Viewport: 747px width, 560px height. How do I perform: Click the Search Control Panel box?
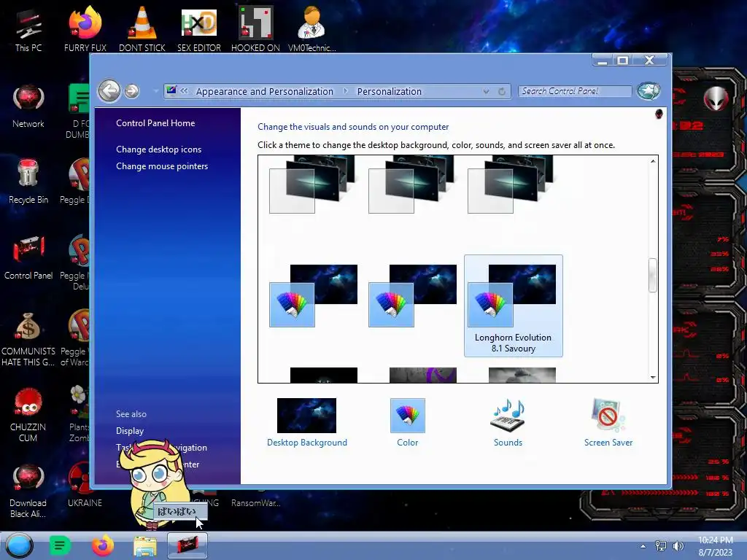(x=575, y=91)
